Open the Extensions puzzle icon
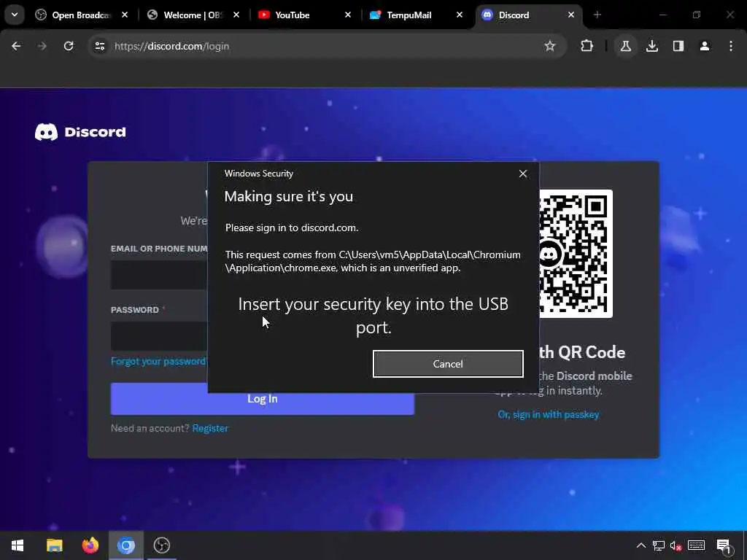 pos(587,46)
